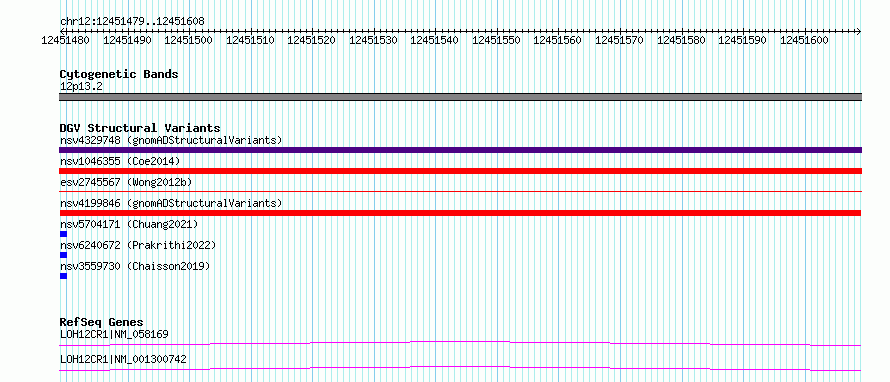Screen dimensions: 890x382
Task: Click the thin red esv2745567 variant line
Action: 460,192
